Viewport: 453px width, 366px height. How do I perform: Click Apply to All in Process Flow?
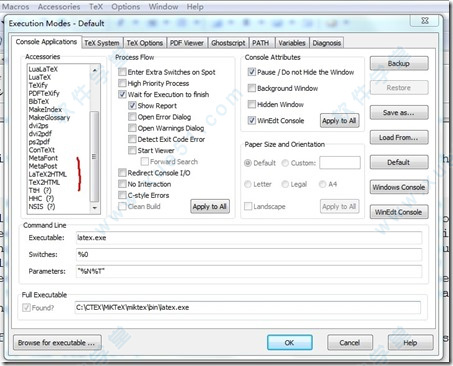pyautogui.click(x=210, y=206)
